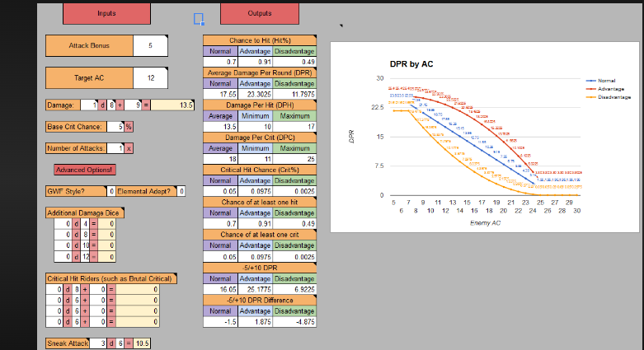Screen dimensions: 644x350
Task: Click the Outputs header button
Action: pyautogui.click(x=259, y=13)
